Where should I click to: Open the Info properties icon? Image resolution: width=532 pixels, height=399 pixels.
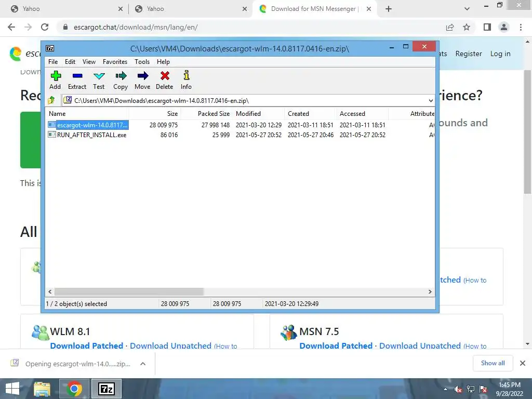(x=187, y=80)
